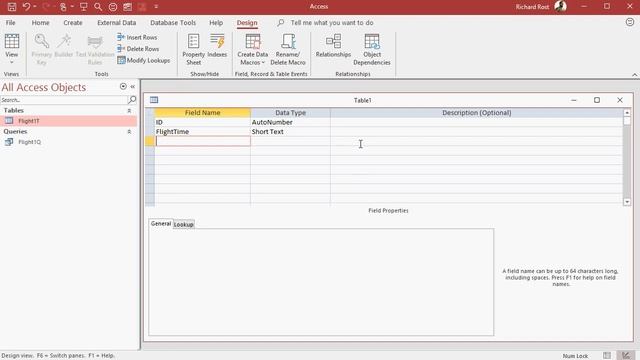640x360 pixels.
Task: Collapse the Tables group
Action: [x=129, y=111]
